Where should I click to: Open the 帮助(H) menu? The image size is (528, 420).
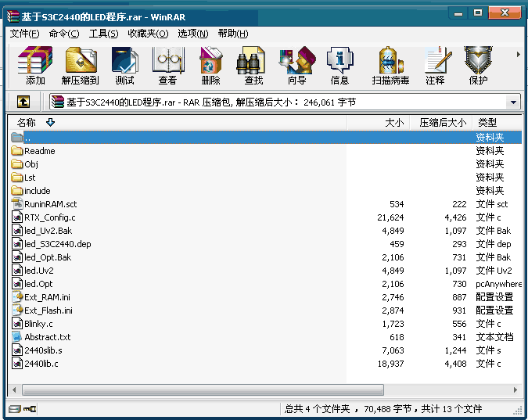232,34
